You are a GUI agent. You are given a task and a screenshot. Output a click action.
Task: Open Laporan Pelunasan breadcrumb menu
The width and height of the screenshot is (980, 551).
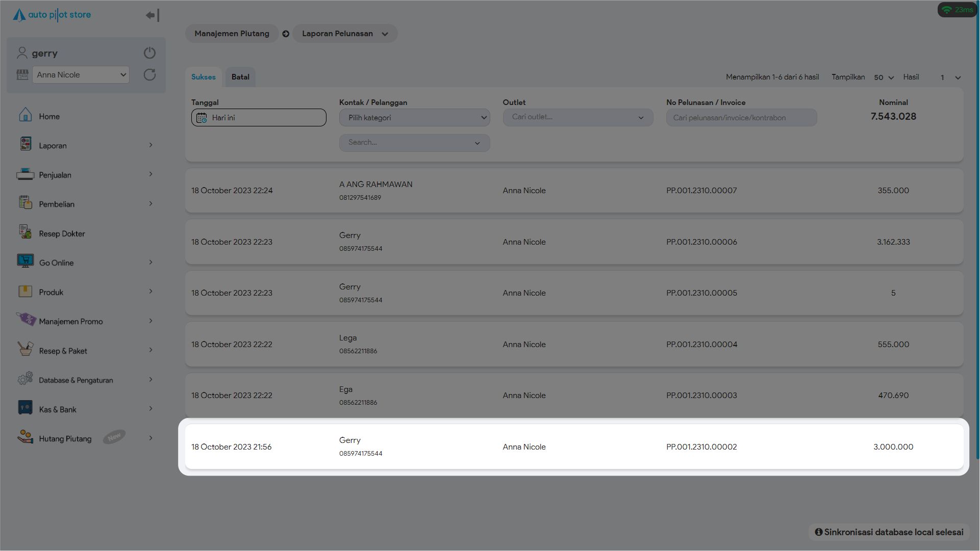[344, 34]
